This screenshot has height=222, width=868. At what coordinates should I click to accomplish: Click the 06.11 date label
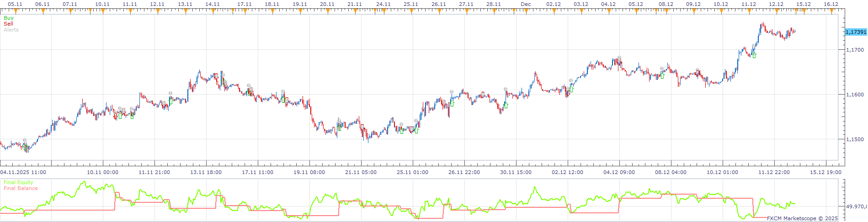(43, 4)
